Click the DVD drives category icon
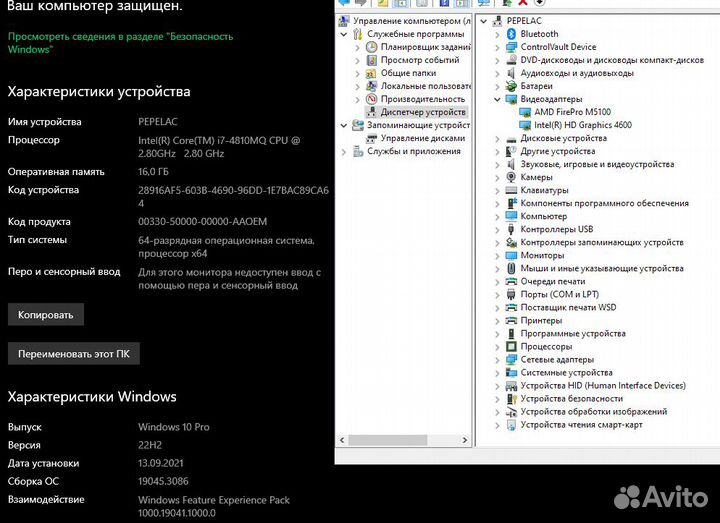 [511, 60]
